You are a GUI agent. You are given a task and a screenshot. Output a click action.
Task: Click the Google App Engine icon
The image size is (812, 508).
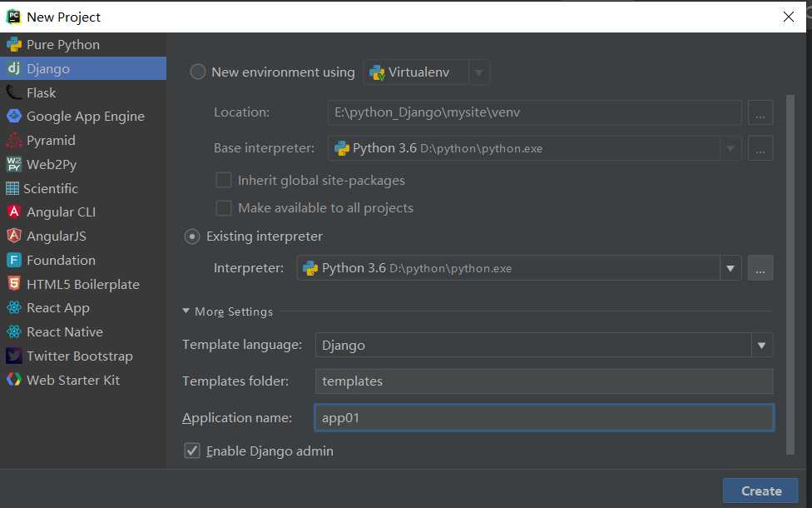[x=14, y=116]
